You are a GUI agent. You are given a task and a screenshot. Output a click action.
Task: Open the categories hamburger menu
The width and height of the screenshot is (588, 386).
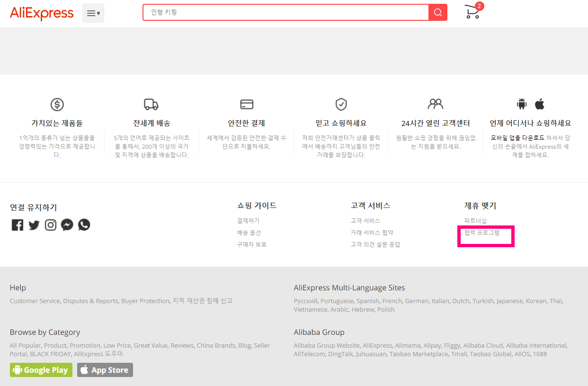pos(93,13)
